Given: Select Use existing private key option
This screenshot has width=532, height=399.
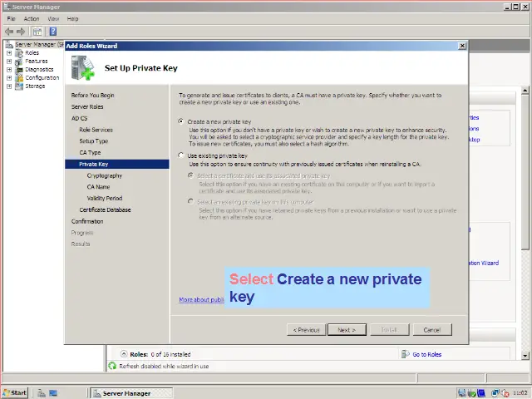Looking at the screenshot, I should pos(181,155).
